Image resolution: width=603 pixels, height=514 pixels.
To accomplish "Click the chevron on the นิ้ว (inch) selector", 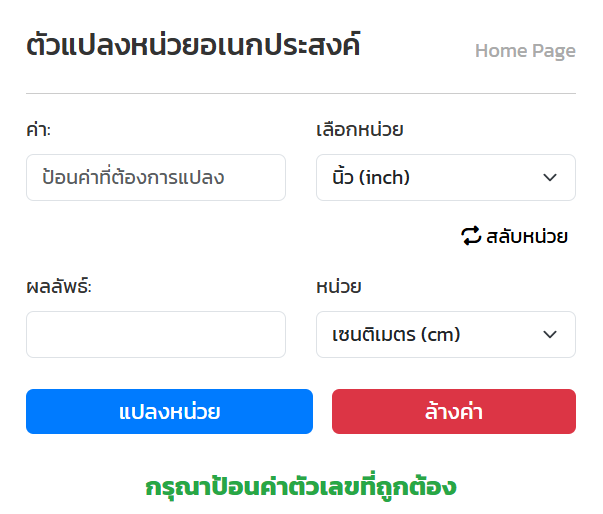I will coord(550,177).
